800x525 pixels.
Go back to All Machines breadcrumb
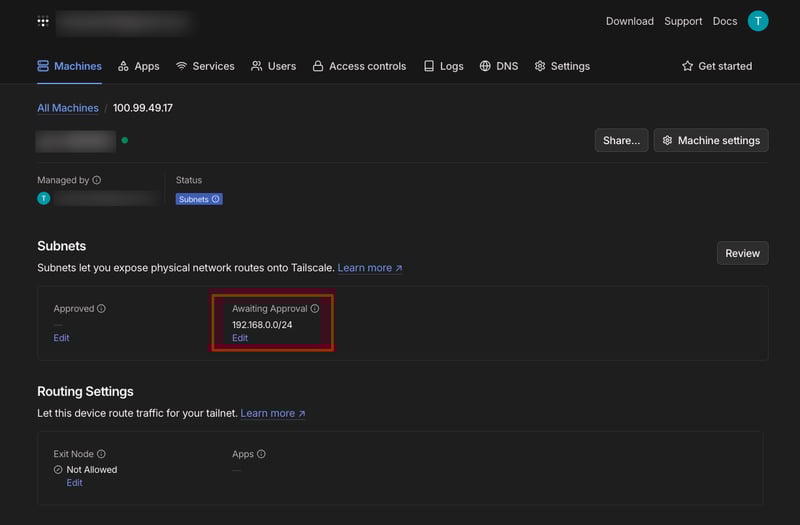click(68, 108)
